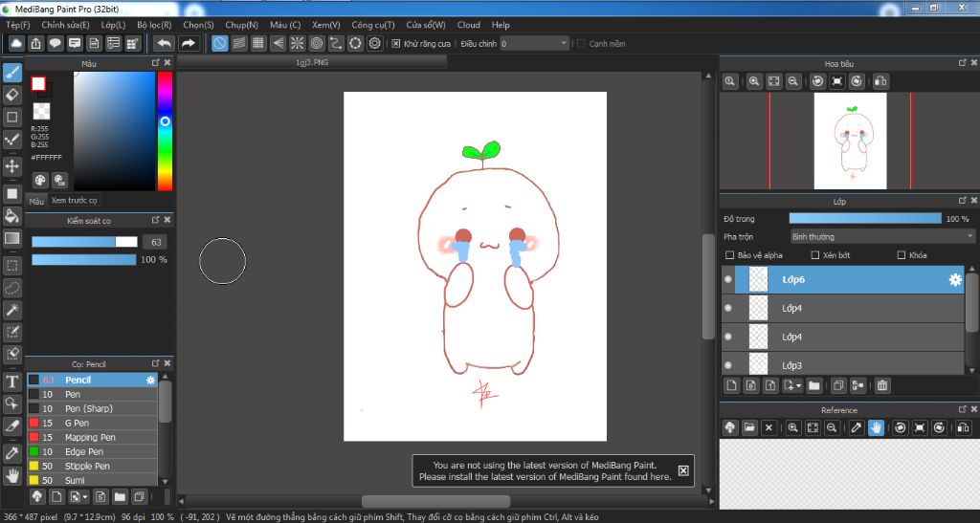Switch to the Xem trước cọ tab
The height and width of the screenshot is (523, 980).
(x=75, y=201)
